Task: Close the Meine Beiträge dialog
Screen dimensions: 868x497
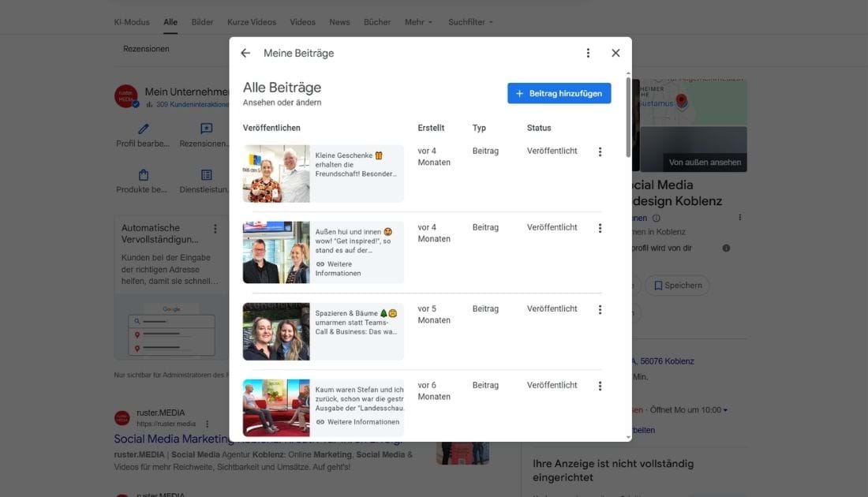Action: click(615, 53)
